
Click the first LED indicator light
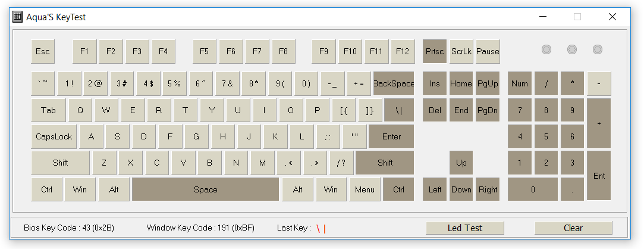tap(546, 50)
